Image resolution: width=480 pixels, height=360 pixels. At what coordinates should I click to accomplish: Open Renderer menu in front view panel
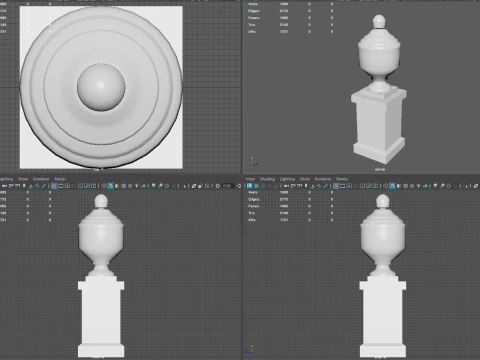[41, 179]
